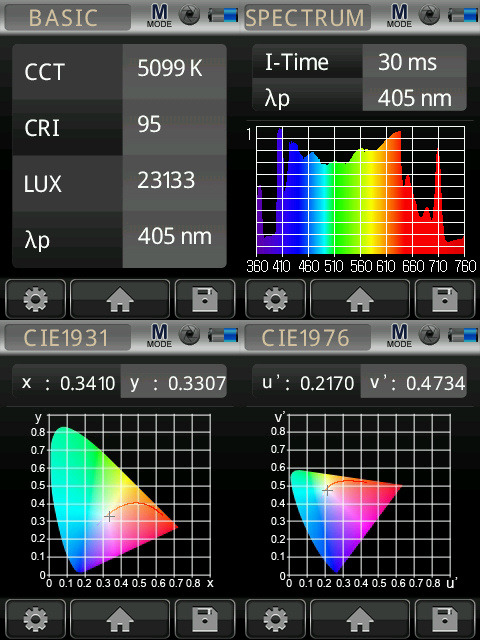The image size is (480, 640).
Task: Open settings gear under the spectrum graph
Action: pyautogui.click(x=276, y=299)
